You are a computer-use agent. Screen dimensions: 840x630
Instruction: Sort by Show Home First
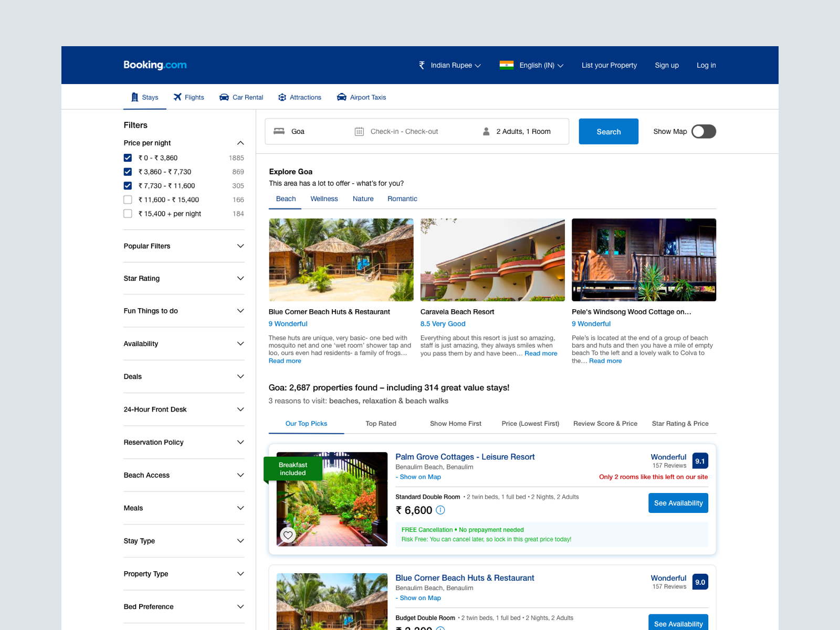click(x=456, y=424)
